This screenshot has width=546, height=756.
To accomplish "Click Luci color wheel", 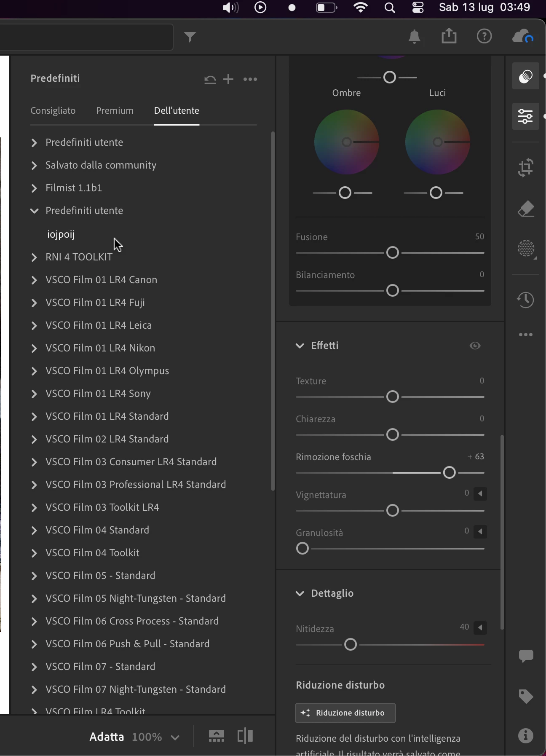I will pyautogui.click(x=438, y=142).
